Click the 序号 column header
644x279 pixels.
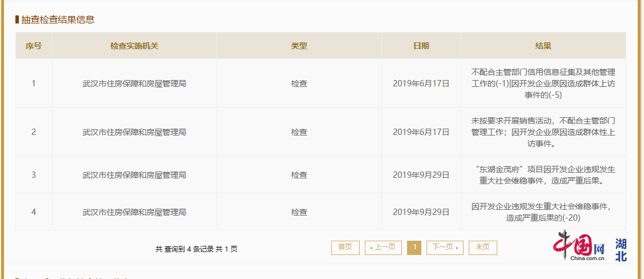34,46
